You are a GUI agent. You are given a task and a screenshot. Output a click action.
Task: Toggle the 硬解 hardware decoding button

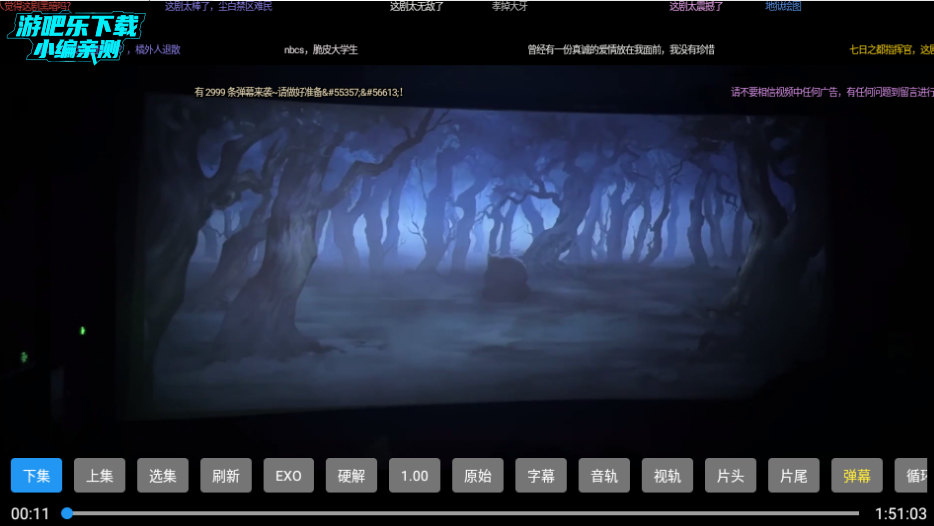click(351, 475)
